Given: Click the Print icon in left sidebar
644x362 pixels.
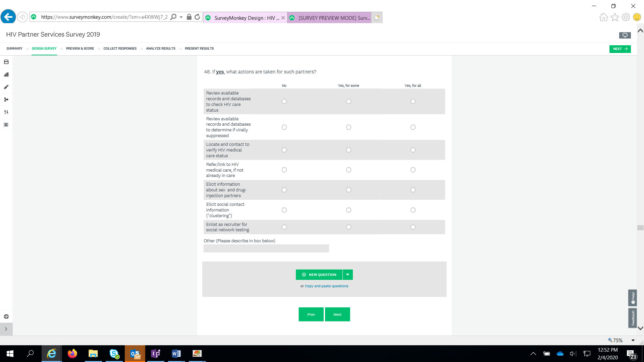Looking at the screenshot, I should click(6, 316).
